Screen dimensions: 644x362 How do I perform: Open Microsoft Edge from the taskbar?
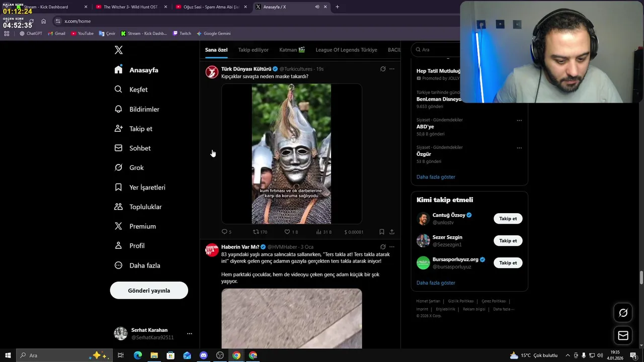(x=137, y=355)
